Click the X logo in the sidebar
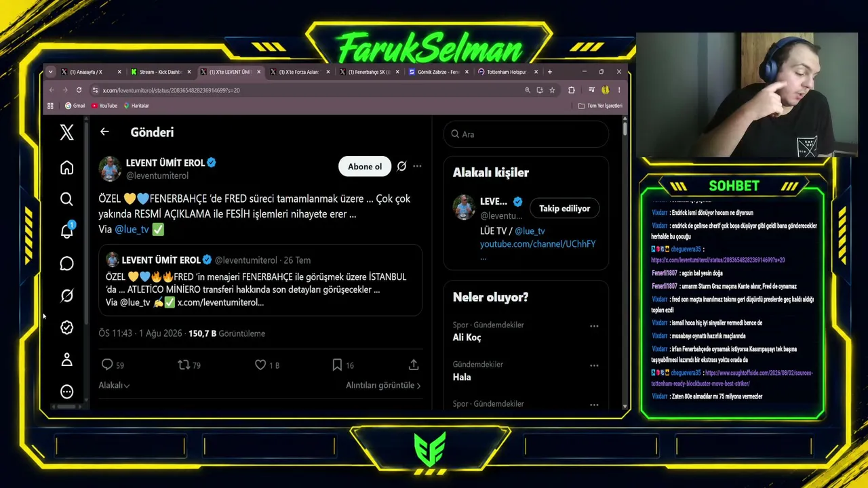The image size is (868, 488). (x=66, y=132)
